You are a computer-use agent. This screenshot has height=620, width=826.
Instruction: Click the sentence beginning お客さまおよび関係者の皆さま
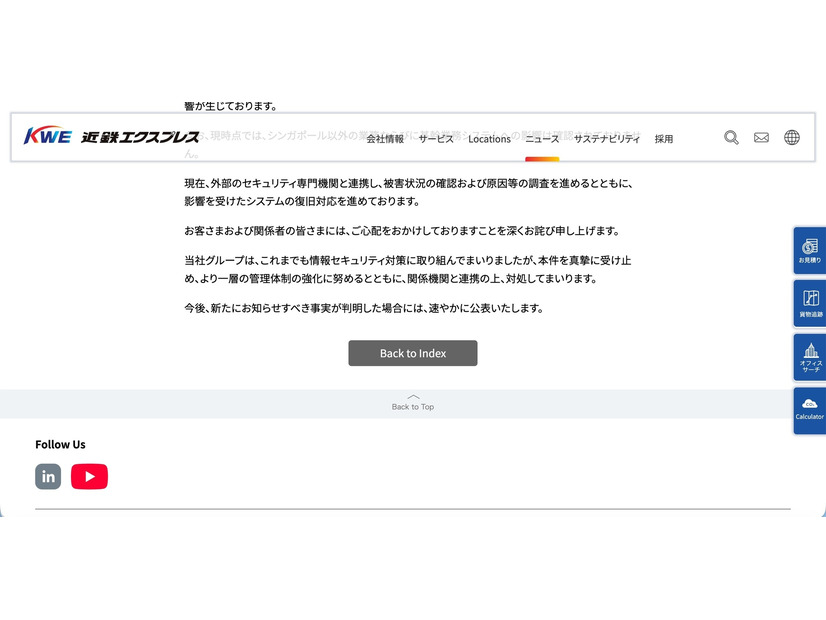click(x=402, y=231)
